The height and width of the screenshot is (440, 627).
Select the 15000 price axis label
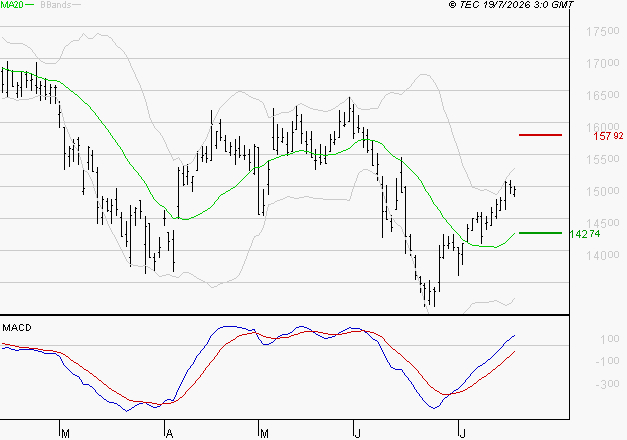(x=603, y=191)
